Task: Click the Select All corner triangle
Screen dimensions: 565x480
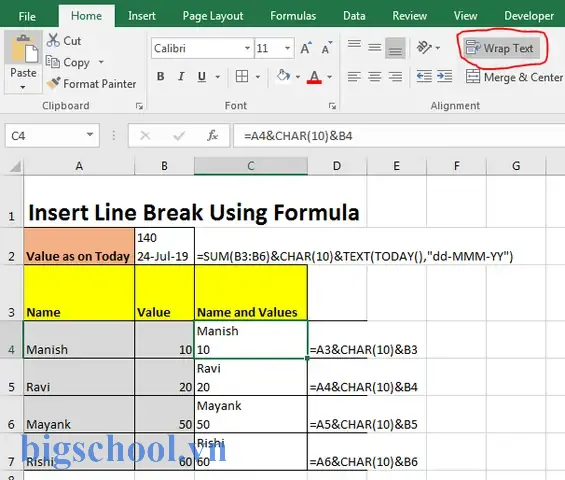Action: pyautogui.click(x=15, y=166)
